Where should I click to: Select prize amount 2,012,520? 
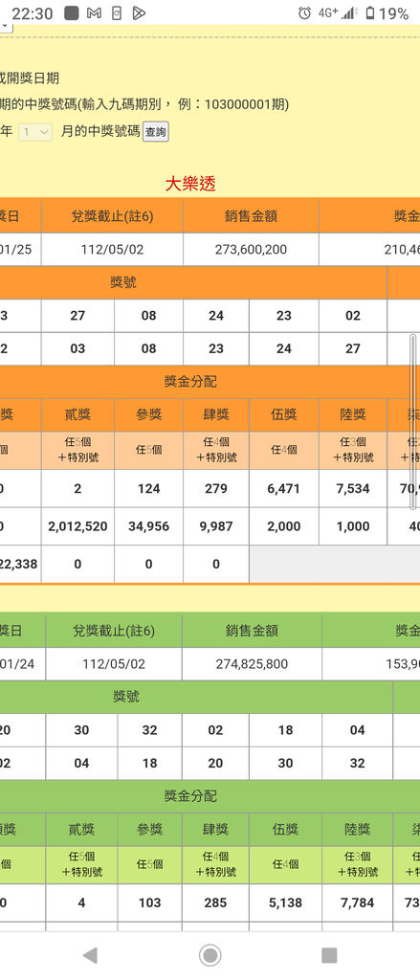pos(77,526)
